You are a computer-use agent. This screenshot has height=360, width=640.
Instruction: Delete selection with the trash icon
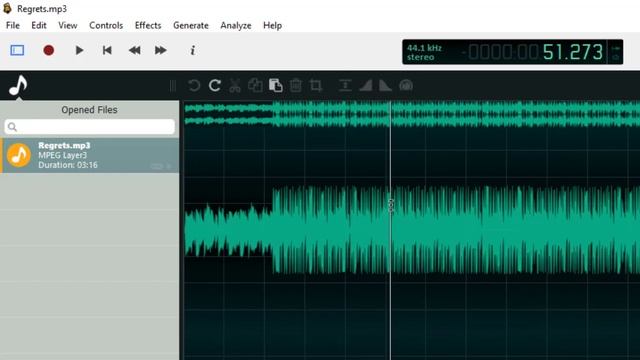point(296,85)
